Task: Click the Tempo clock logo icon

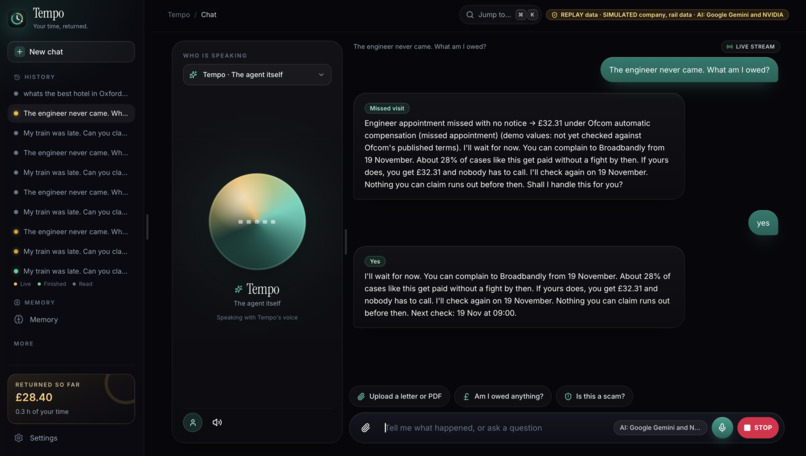Action: (17, 19)
